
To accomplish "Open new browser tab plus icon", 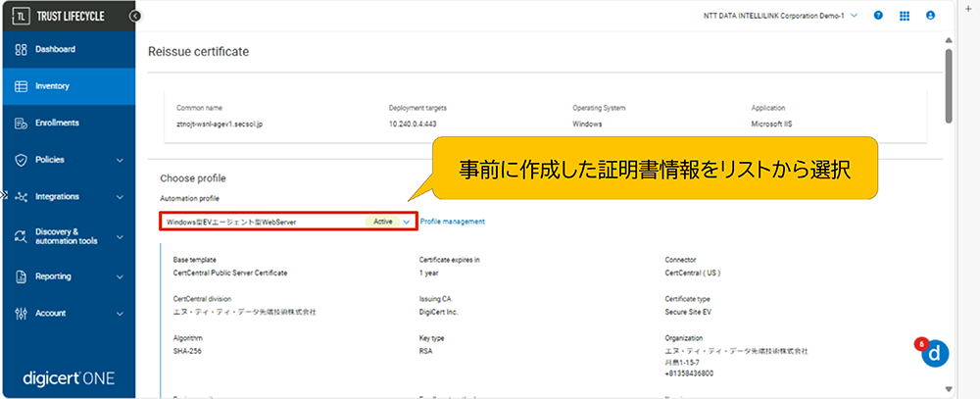I will tap(969, 10).
